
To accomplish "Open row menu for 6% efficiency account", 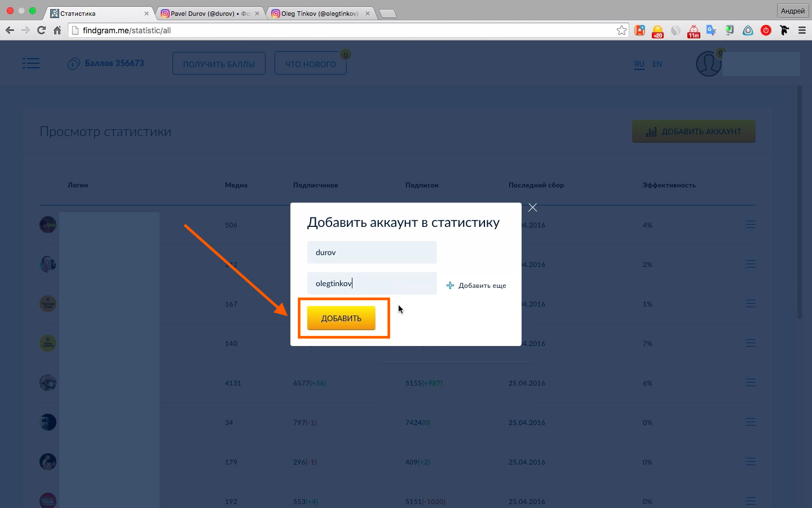I will pos(751,383).
